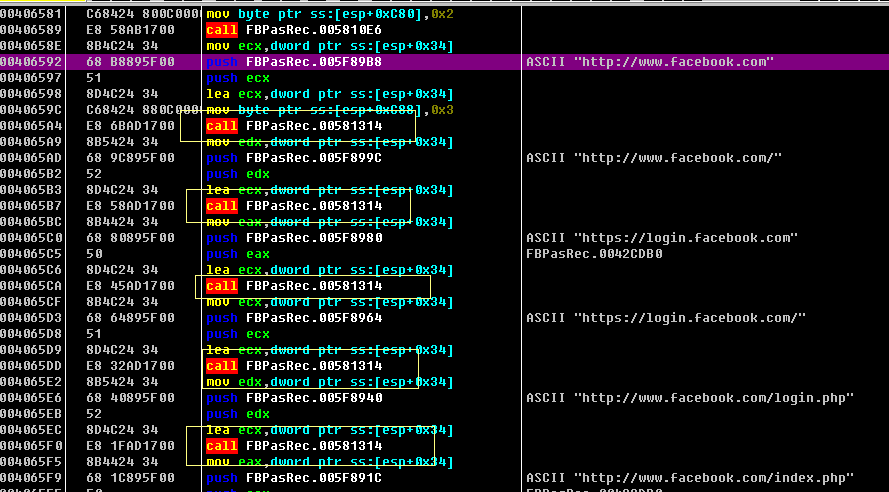Select hex bytes 68 40895F00

point(130,397)
